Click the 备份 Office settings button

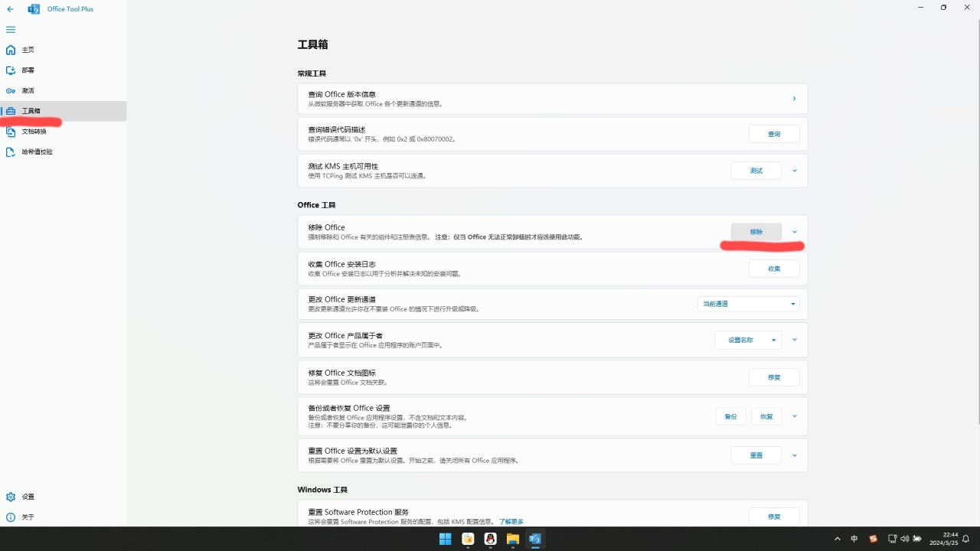coord(731,416)
